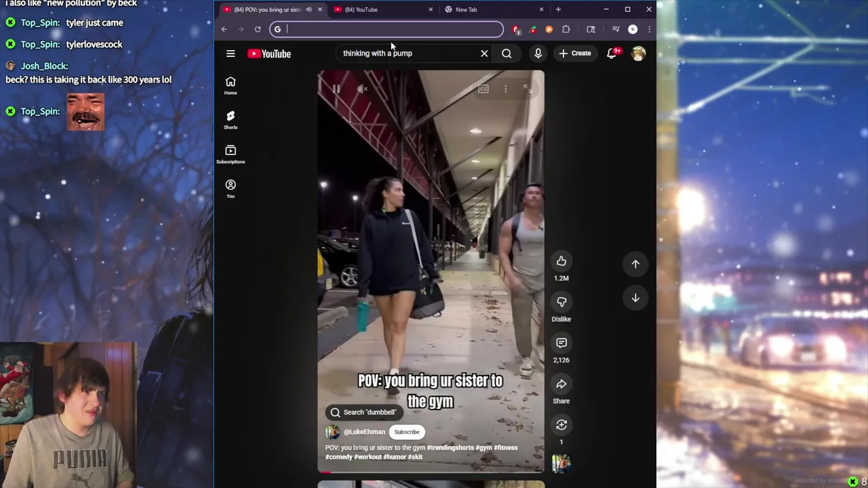Go to the previous Short arrow
The height and width of the screenshot is (488, 868).
[x=635, y=264]
